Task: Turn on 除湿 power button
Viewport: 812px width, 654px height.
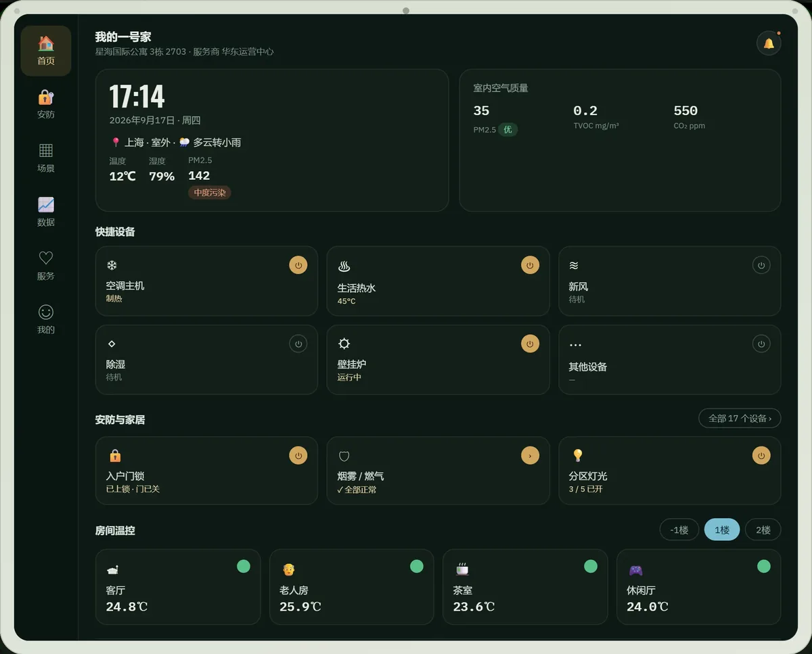Action: (x=298, y=344)
